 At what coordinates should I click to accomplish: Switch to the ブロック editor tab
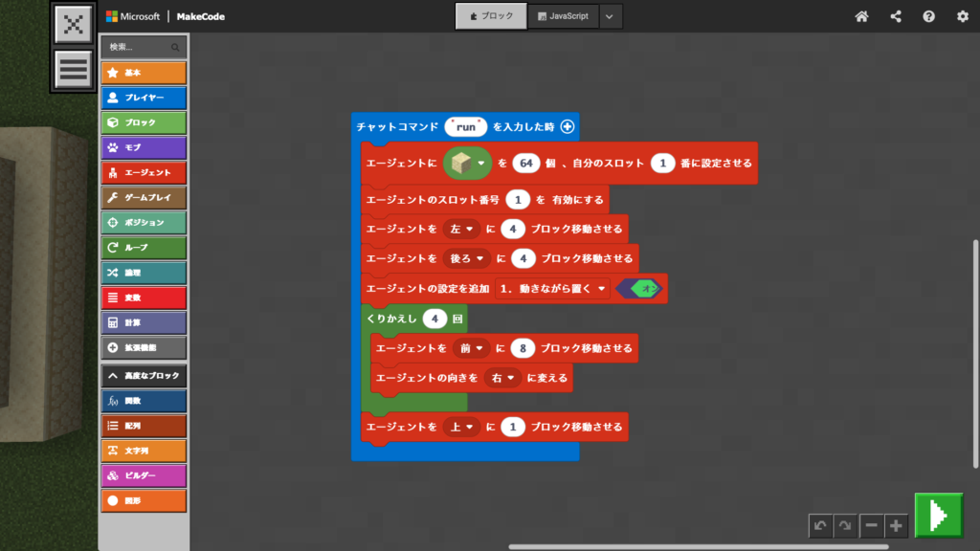(x=491, y=16)
